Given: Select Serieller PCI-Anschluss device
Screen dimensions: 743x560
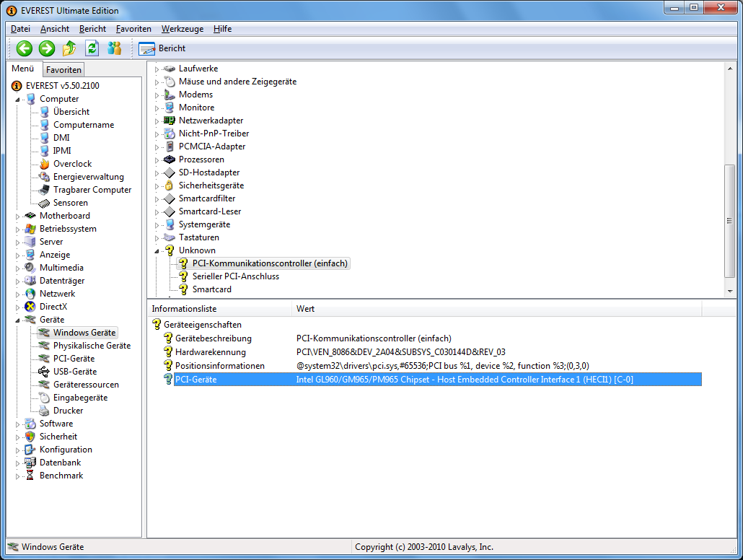Looking at the screenshot, I should tap(235, 276).
